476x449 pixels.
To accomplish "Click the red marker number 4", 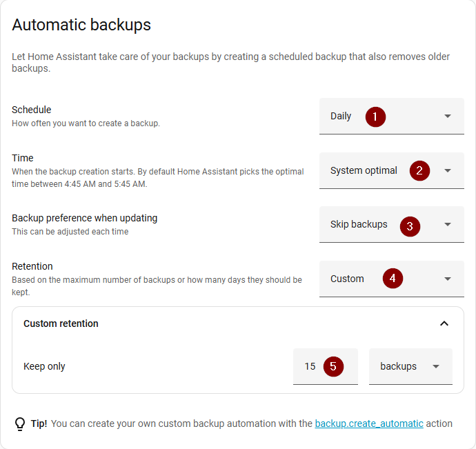I will (393, 279).
